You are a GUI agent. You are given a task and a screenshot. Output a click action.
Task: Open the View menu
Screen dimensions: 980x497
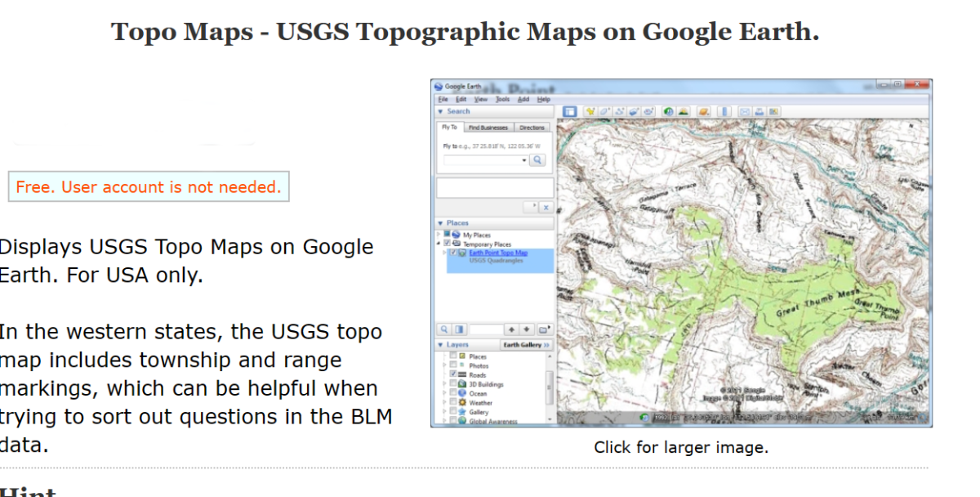480,99
